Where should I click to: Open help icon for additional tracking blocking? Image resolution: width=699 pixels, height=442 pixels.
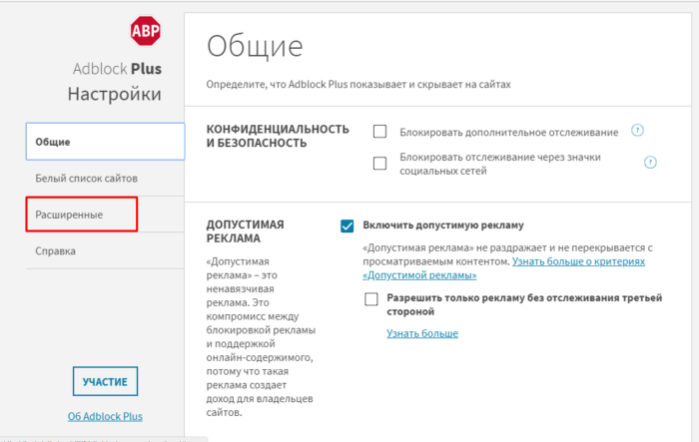[x=637, y=130]
